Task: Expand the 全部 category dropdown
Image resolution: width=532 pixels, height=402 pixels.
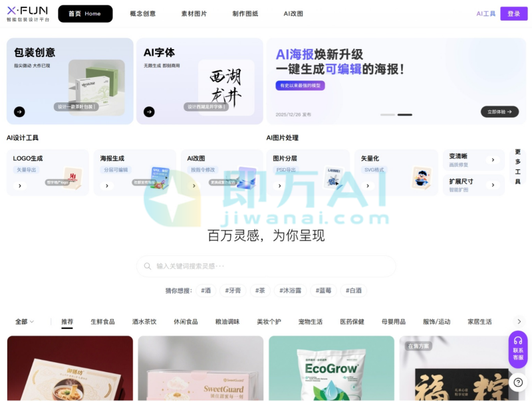Action: 25,322
